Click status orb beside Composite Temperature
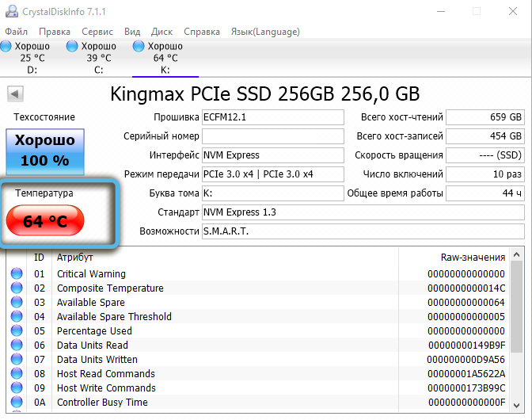 [x=17, y=288]
